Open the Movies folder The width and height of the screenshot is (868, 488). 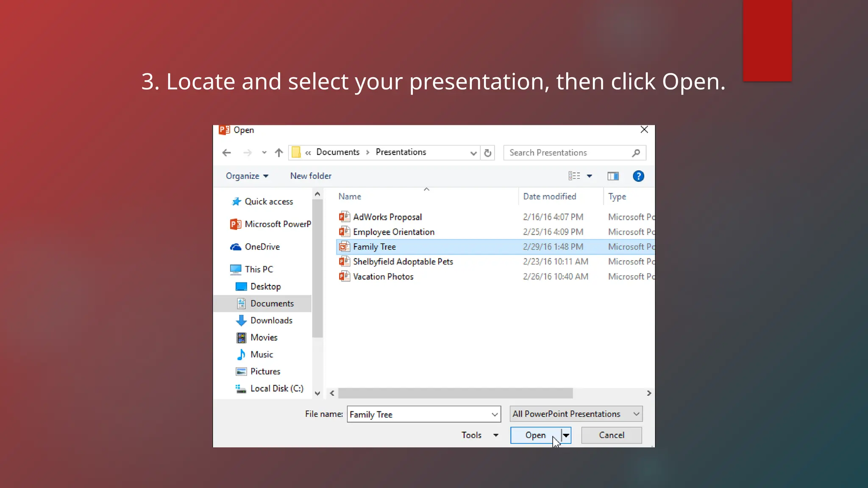256,338
